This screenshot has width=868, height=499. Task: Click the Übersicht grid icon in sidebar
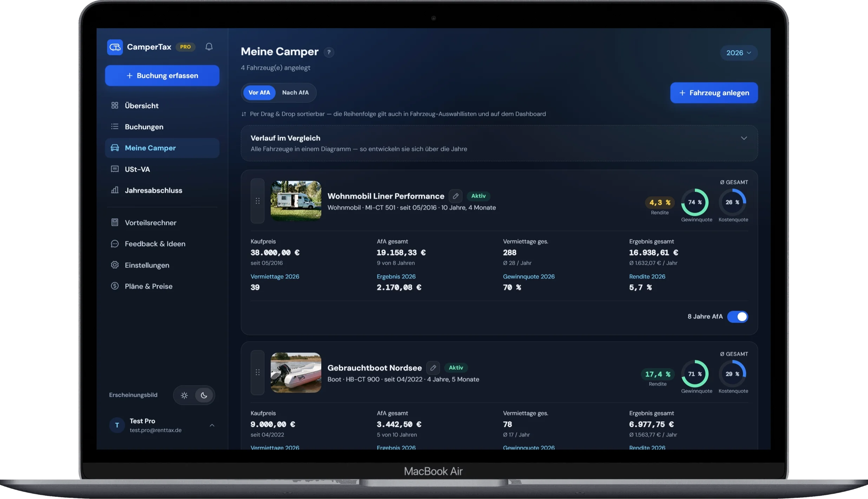115,105
